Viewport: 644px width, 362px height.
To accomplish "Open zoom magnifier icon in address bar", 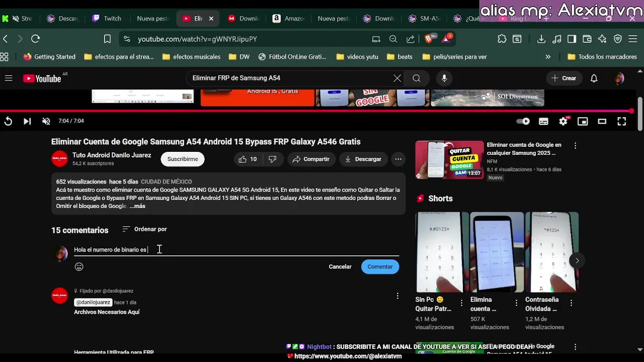I will (x=393, y=39).
